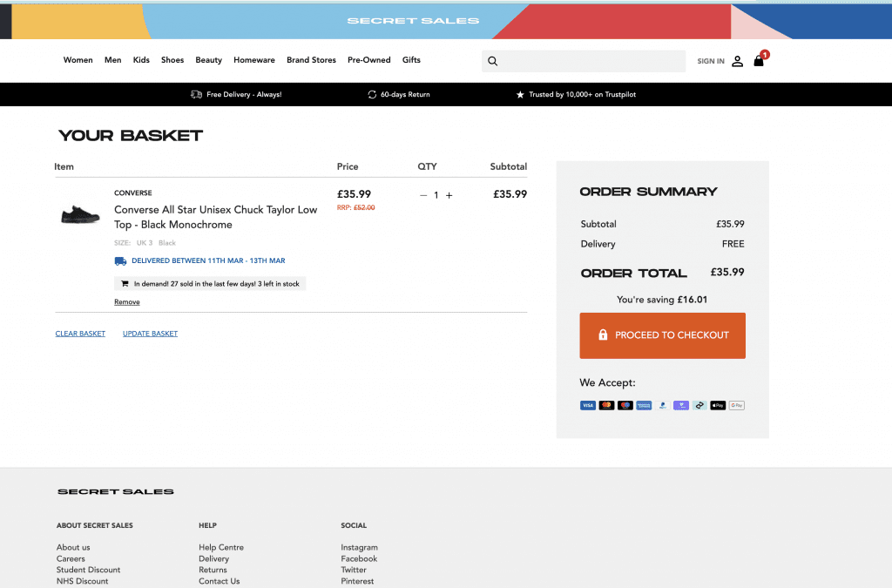Focus the search input field

pos(592,61)
